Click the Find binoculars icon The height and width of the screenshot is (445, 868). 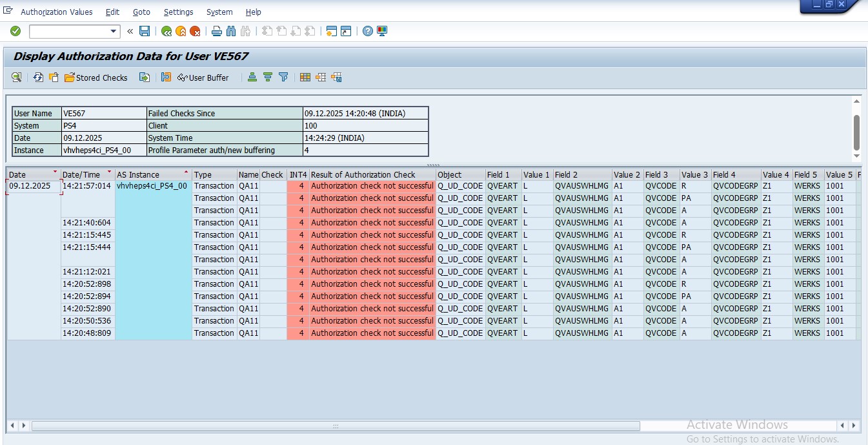[231, 31]
